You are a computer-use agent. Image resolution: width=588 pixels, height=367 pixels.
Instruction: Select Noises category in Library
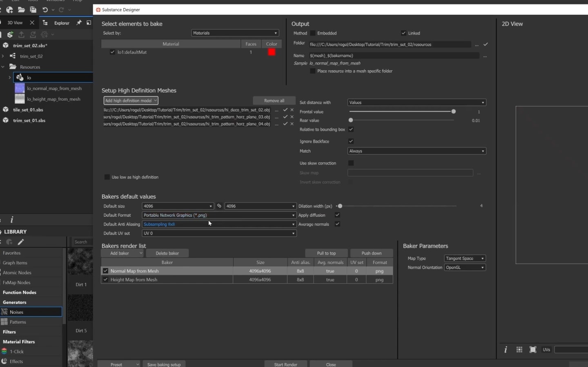(x=31, y=312)
